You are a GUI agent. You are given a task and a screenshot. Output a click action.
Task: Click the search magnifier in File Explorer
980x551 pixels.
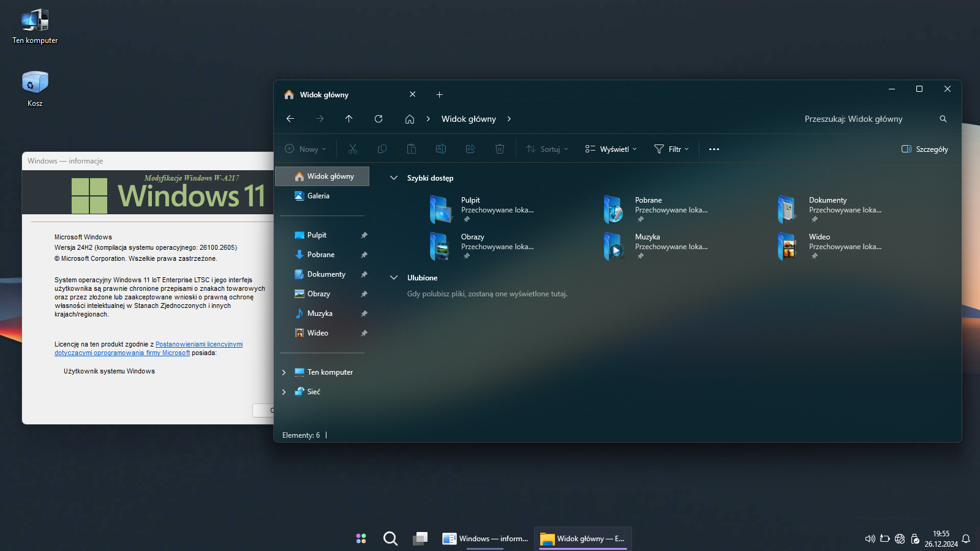tap(943, 119)
